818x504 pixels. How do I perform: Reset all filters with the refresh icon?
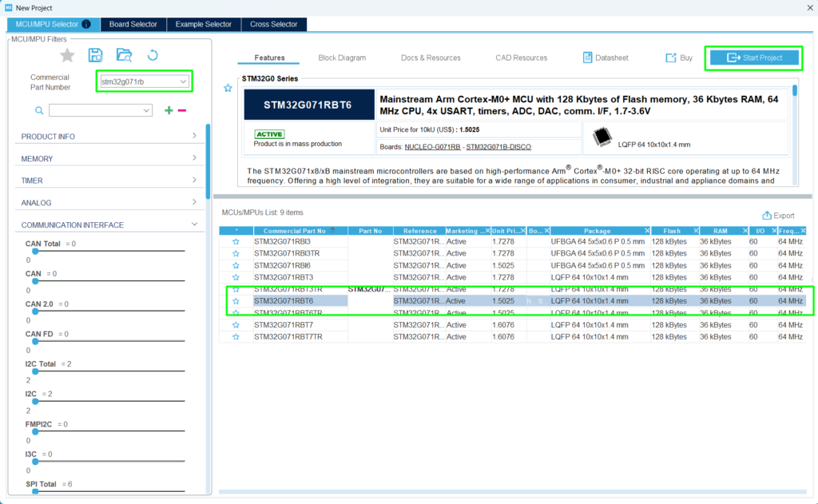(x=153, y=55)
